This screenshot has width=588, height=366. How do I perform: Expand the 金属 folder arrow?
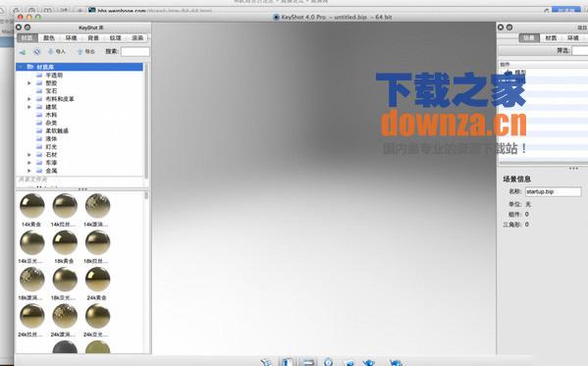29,171
